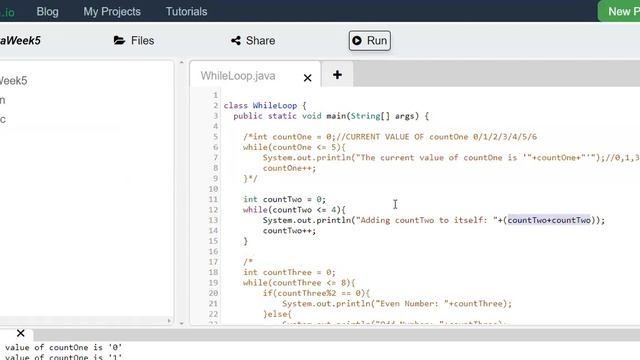Select the 'Week5' folder in file tree
This screenshot has height=360, width=640.
pos(13,80)
